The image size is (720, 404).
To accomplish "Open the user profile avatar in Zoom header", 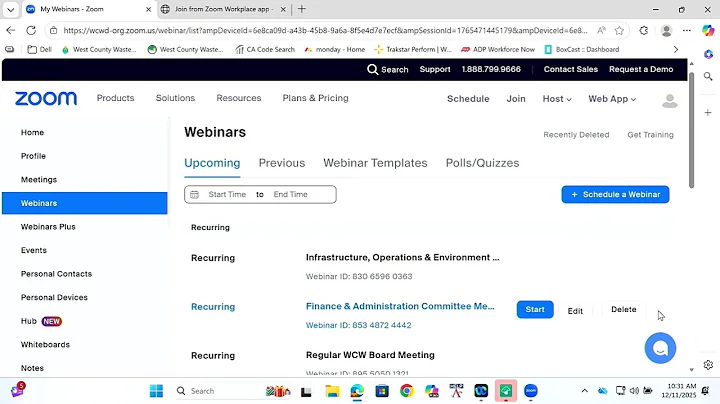I will [x=669, y=101].
